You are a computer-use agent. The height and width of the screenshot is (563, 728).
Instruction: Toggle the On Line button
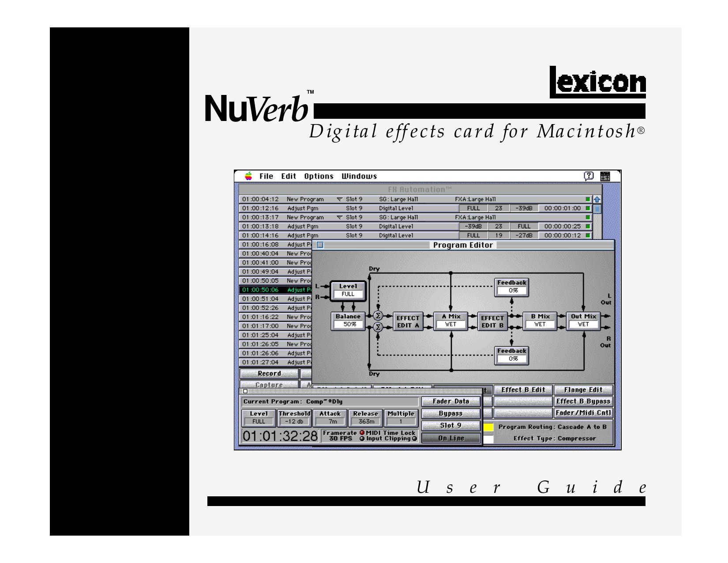pos(451,438)
